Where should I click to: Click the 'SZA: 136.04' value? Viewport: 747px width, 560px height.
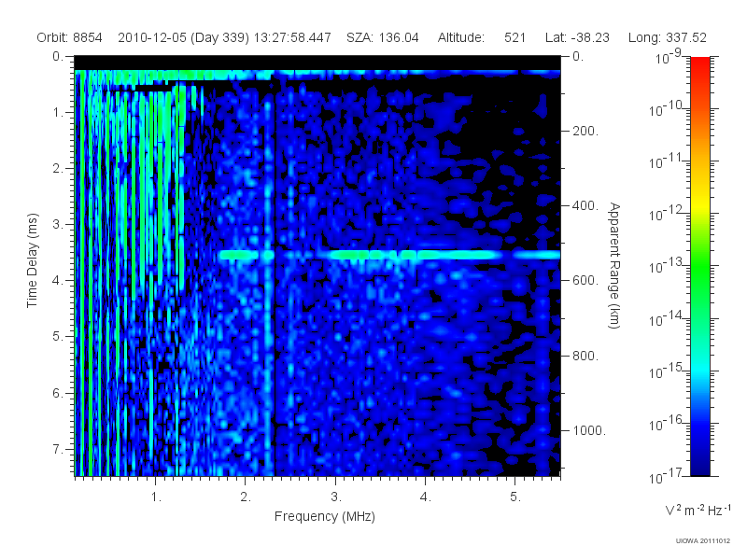(x=383, y=37)
